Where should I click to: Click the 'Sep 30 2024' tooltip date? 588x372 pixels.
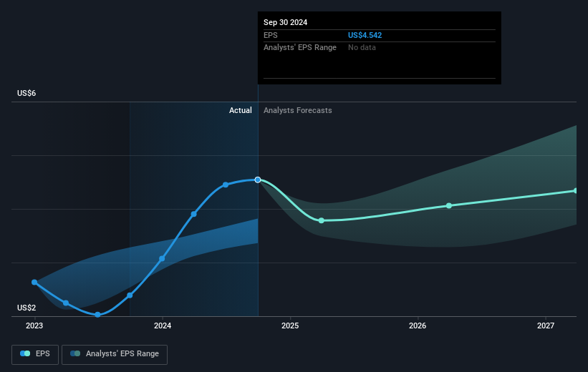click(x=285, y=22)
